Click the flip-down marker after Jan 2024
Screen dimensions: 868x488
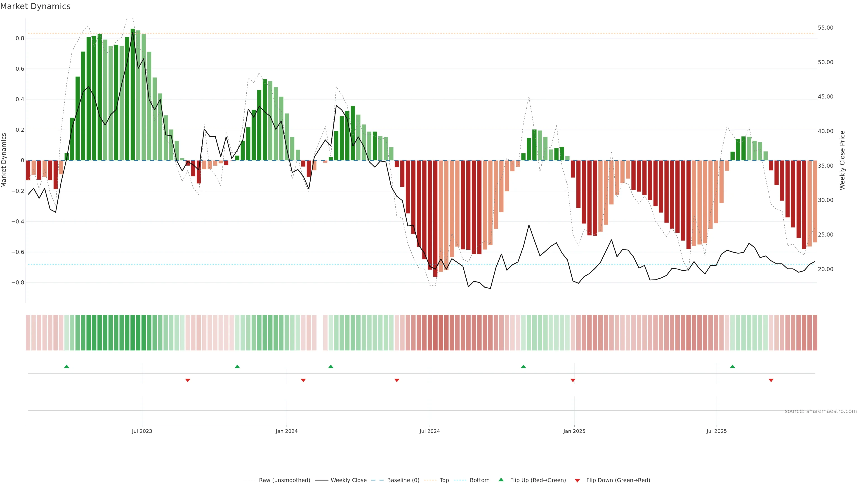[x=303, y=380]
